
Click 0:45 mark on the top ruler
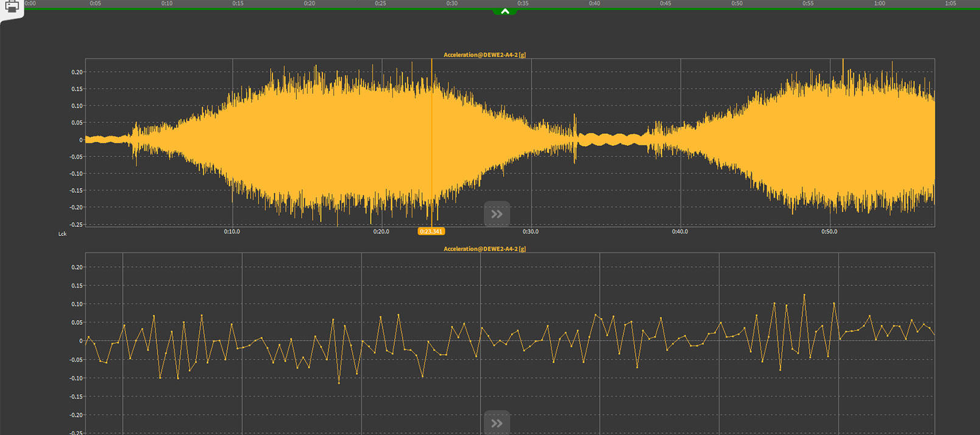point(665,4)
